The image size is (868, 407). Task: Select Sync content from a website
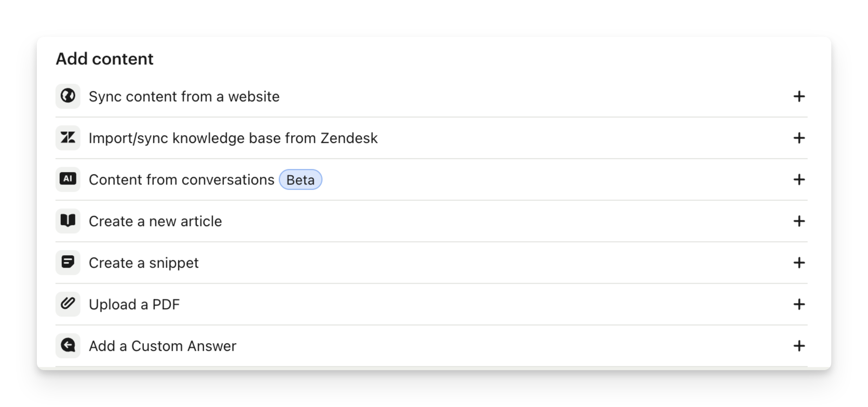click(184, 97)
